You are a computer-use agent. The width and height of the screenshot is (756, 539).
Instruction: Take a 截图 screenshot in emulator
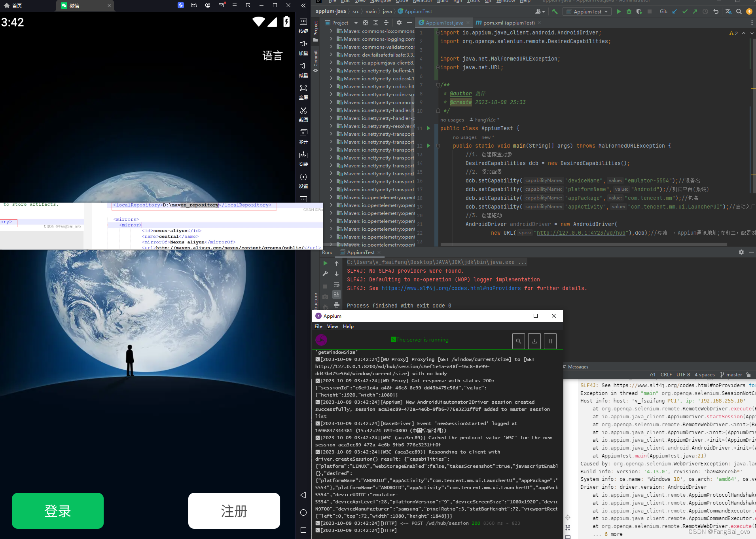303,114
